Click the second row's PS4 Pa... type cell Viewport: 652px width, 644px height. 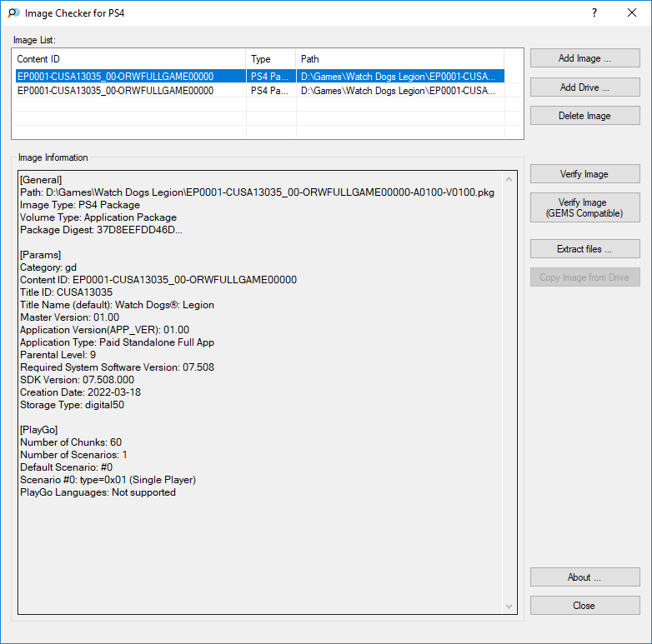coord(269,91)
